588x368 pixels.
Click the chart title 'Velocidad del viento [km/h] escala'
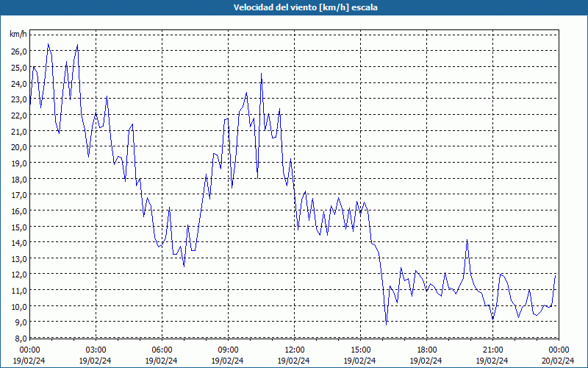coord(305,7)
